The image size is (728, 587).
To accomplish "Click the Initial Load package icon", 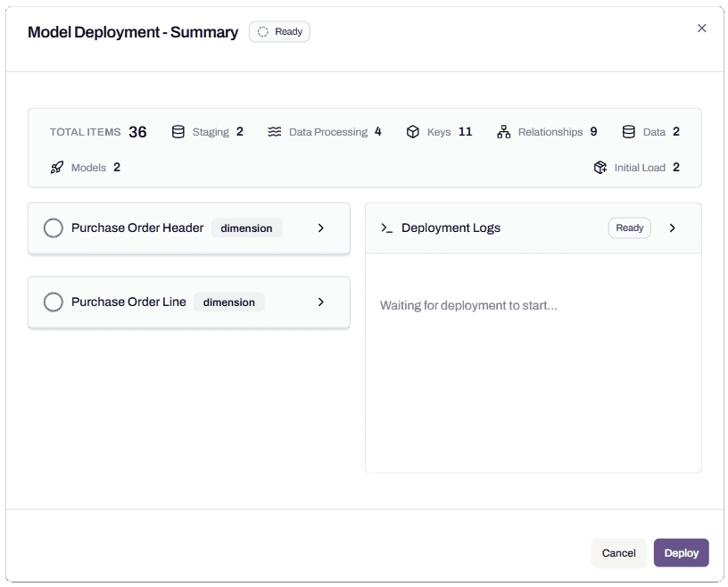I will pos(600,167).
